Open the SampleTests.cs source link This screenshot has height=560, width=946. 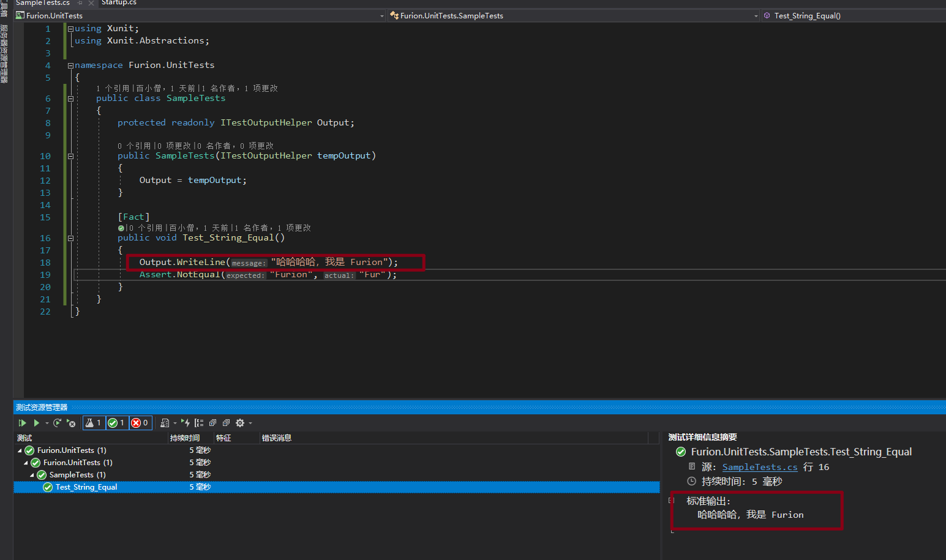tap(759, 467)
